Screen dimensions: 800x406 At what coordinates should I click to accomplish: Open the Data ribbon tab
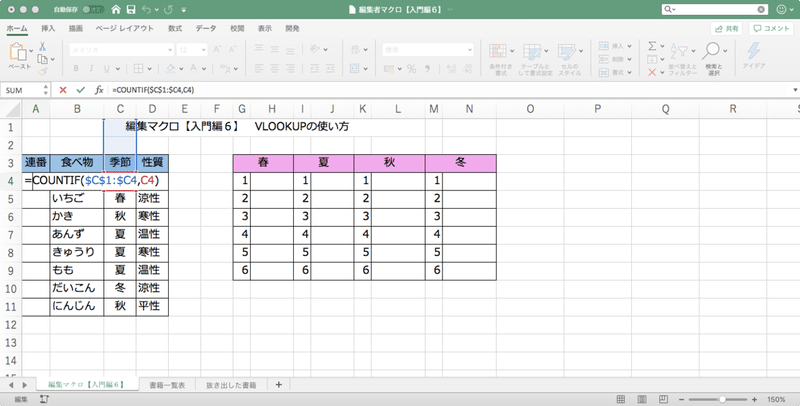[x=206, y=29]
